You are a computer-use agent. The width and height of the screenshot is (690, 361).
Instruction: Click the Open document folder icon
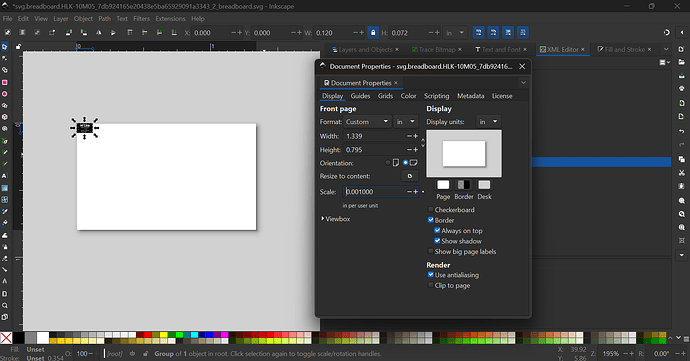click(682, 62)
